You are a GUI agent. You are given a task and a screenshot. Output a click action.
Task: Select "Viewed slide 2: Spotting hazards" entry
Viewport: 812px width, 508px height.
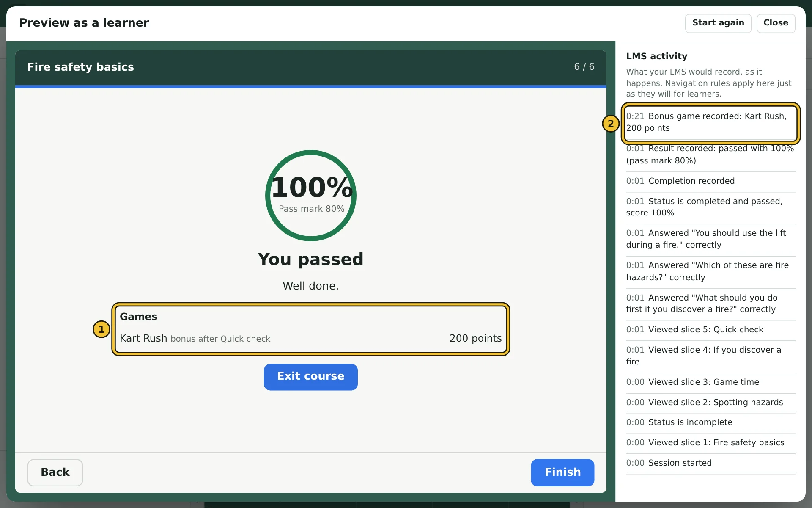point(710,402)
